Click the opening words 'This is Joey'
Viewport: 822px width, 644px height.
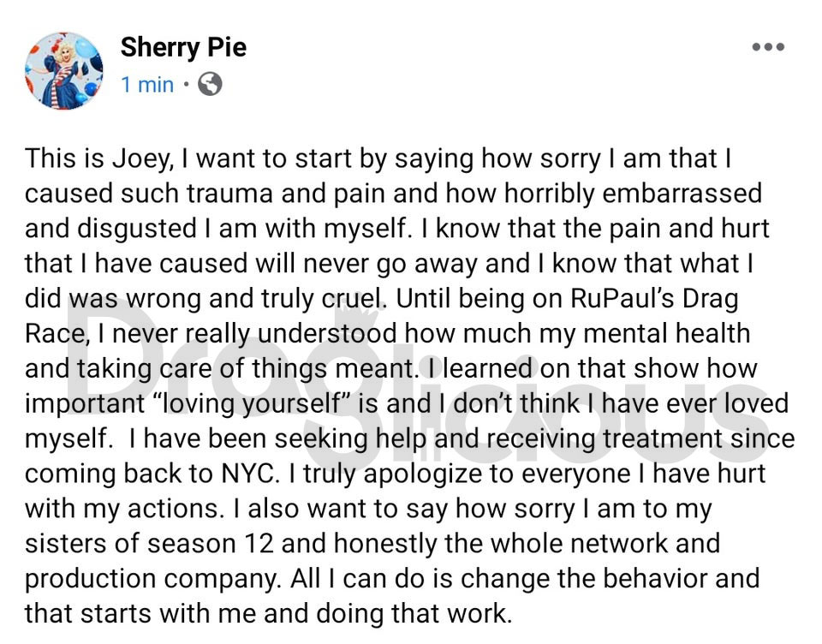[98, 158]
